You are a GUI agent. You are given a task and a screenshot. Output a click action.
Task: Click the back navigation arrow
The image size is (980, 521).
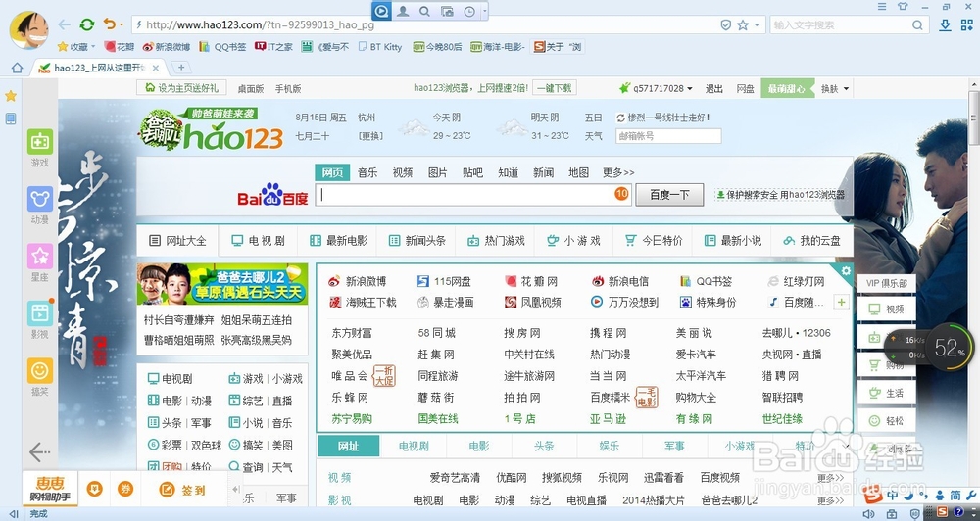(x=64, y=25)
